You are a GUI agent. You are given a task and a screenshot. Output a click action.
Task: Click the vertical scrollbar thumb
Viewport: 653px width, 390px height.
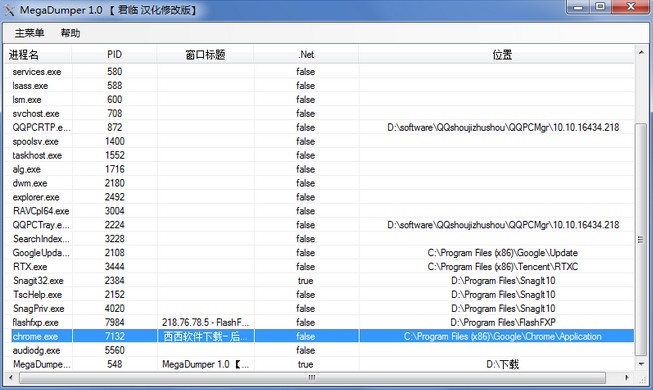click(x=641, y=239)
